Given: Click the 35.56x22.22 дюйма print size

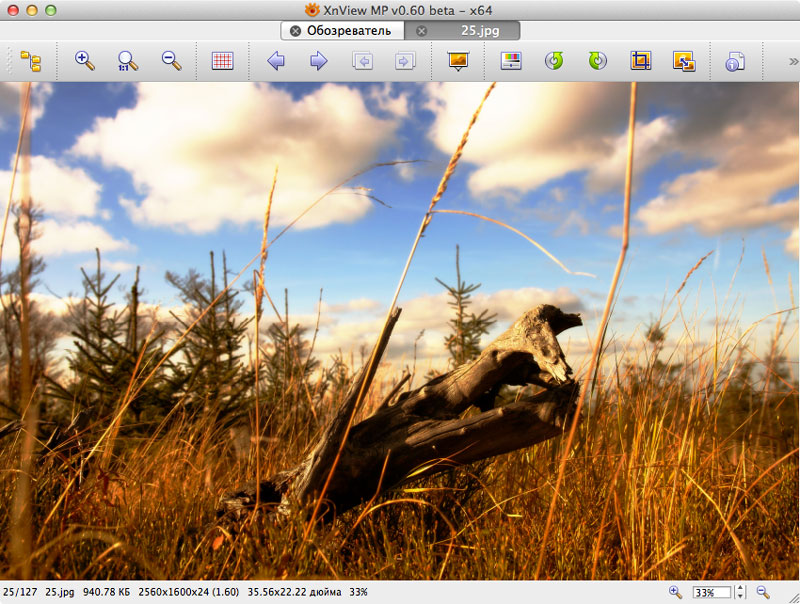Looking at the screenshot, I should coord(294,592).
